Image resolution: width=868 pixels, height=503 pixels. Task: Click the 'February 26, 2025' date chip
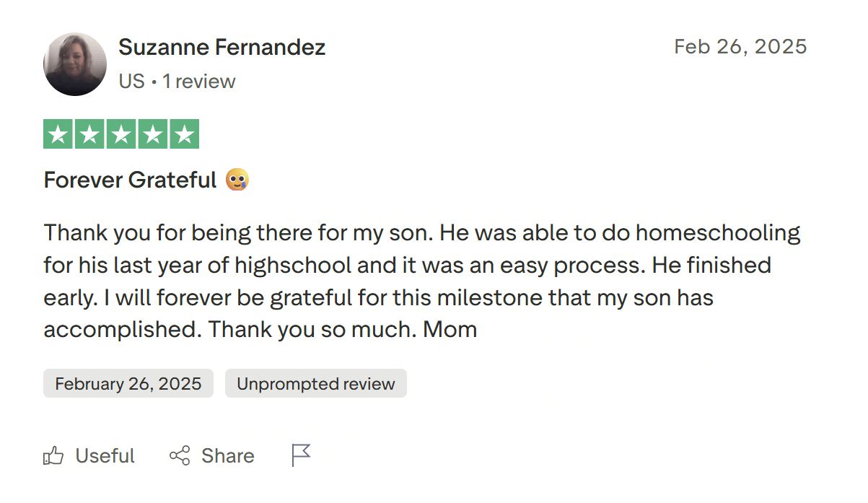[128, 383]
